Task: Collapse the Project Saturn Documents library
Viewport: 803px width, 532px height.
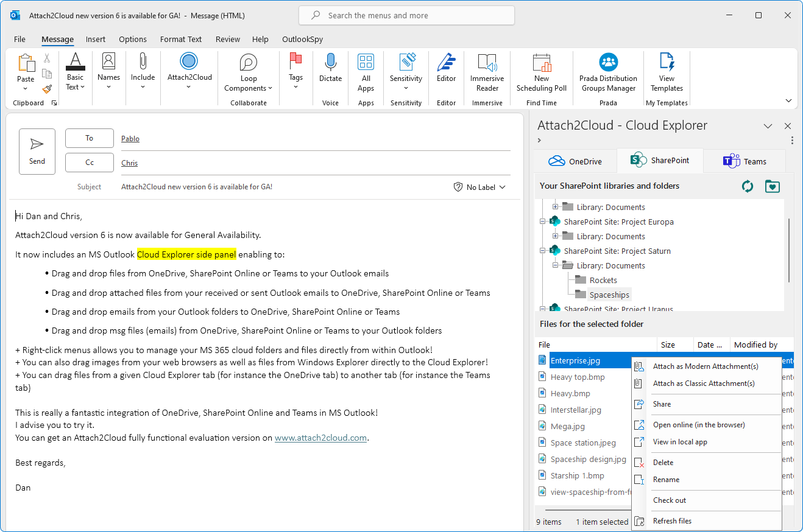Action: click(556, 265)
